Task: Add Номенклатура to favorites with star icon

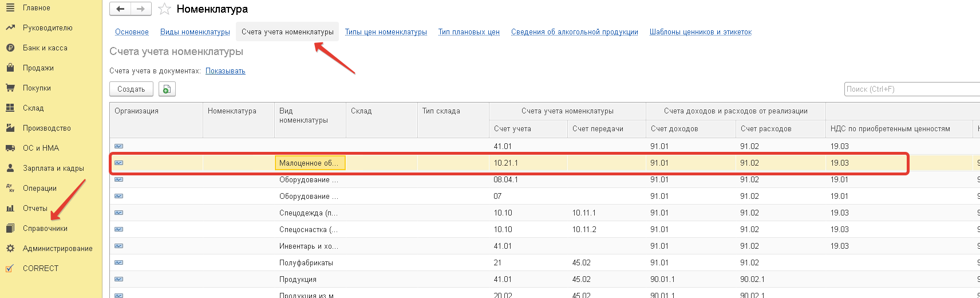Action: tap(164, 9)
